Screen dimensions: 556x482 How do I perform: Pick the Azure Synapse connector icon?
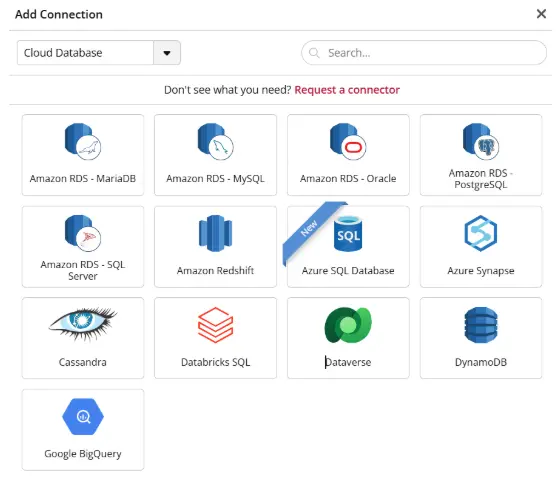[x=480, y=233]
